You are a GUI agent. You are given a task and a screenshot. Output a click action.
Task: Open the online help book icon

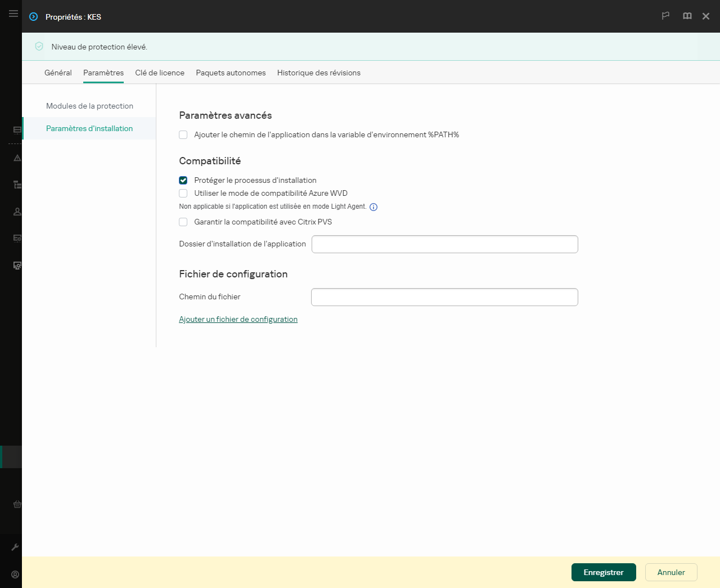coord(687,16)
